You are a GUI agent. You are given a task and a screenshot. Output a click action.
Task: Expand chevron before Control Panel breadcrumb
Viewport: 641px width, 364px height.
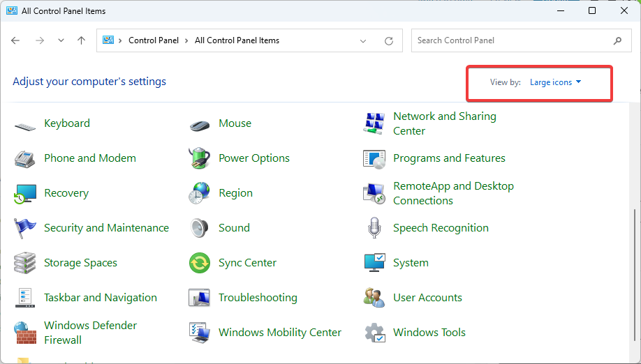[x=120, y=40]
